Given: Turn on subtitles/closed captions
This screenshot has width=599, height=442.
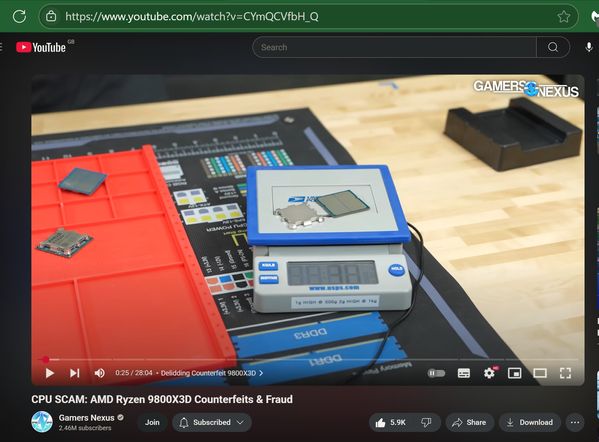Looking at the screenshot, I should [x=463, y=373].
